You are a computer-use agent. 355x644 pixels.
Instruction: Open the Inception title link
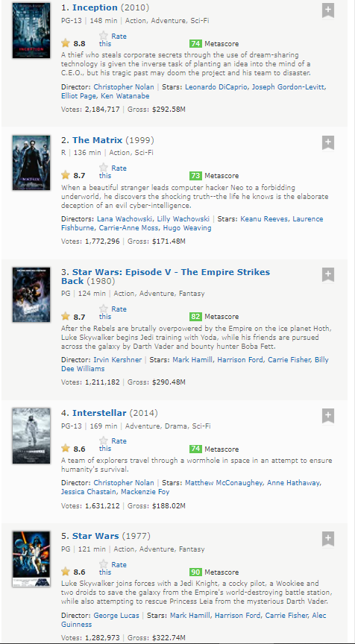(x=95, y=7)
